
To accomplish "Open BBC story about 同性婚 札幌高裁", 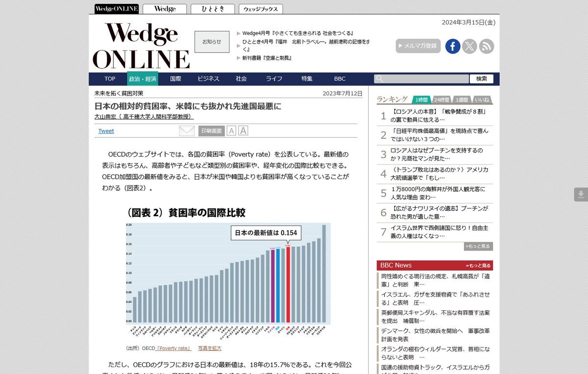I will tap(435, 280).
